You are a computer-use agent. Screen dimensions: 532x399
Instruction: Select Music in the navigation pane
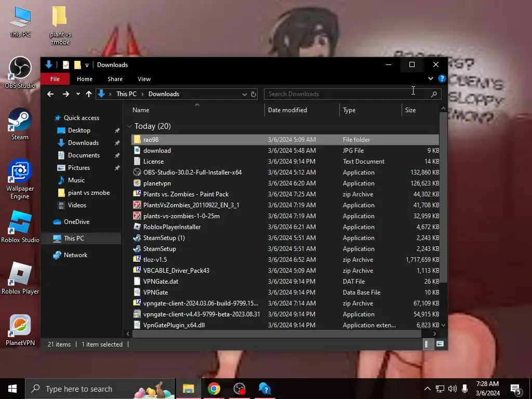[76, 180]
